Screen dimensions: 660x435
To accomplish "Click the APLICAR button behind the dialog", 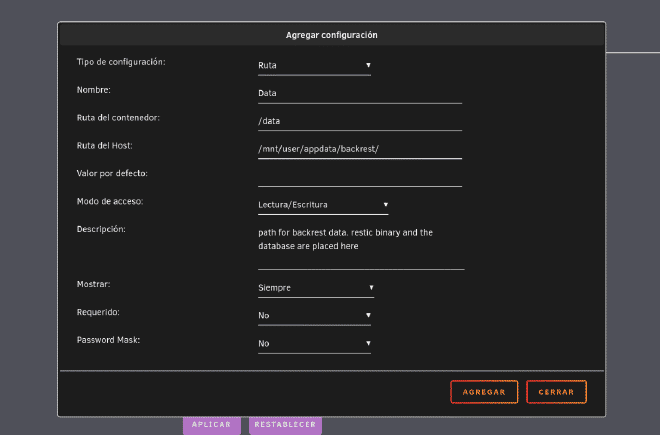I will [x=212, y=425].
